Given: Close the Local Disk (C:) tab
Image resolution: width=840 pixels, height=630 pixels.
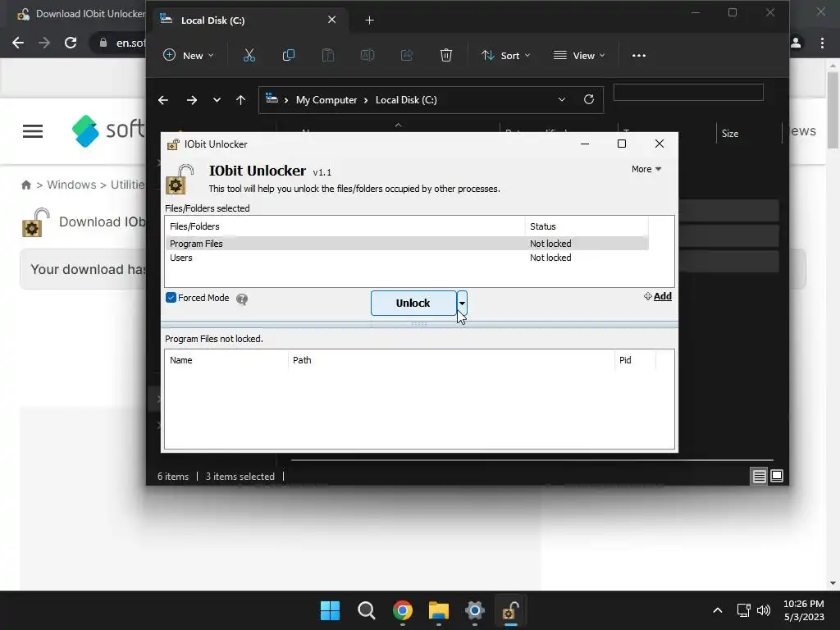Looking at the screenshot, I should 331,20.
